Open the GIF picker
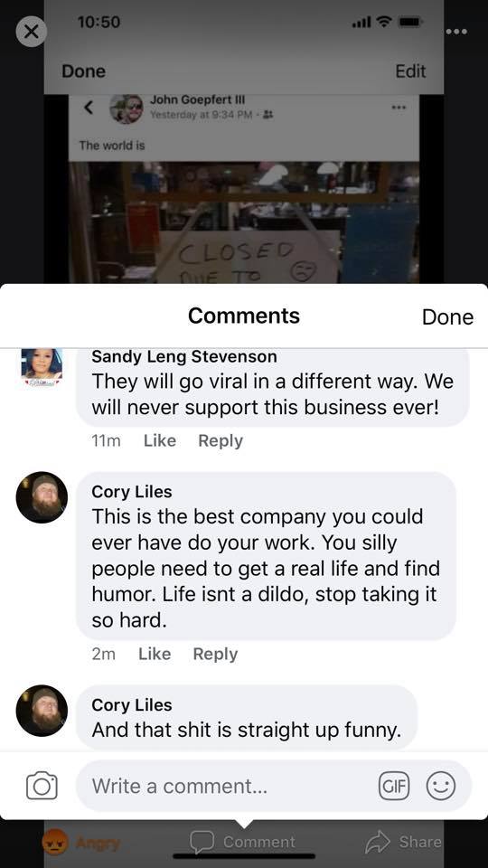The width and height of the screenshot is (488, 868). click(394, 786)
